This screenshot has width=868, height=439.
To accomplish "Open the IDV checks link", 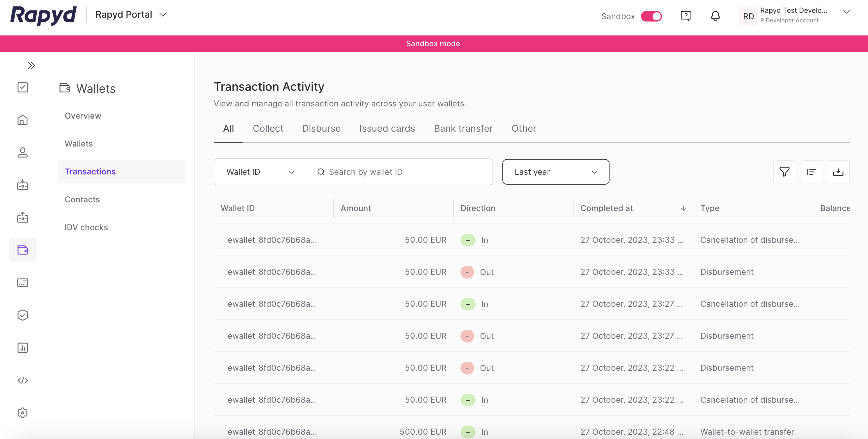I will click(86, 227).
